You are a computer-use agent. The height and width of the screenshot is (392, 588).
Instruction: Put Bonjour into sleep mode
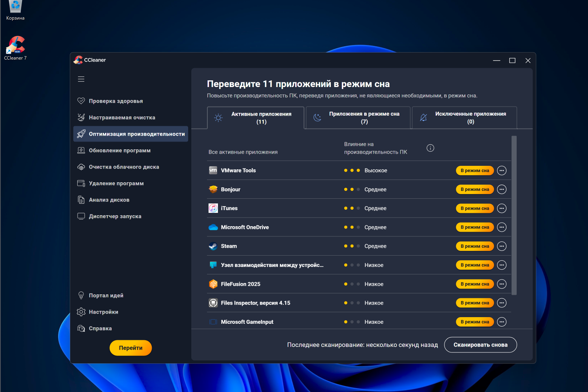(475, 189)
